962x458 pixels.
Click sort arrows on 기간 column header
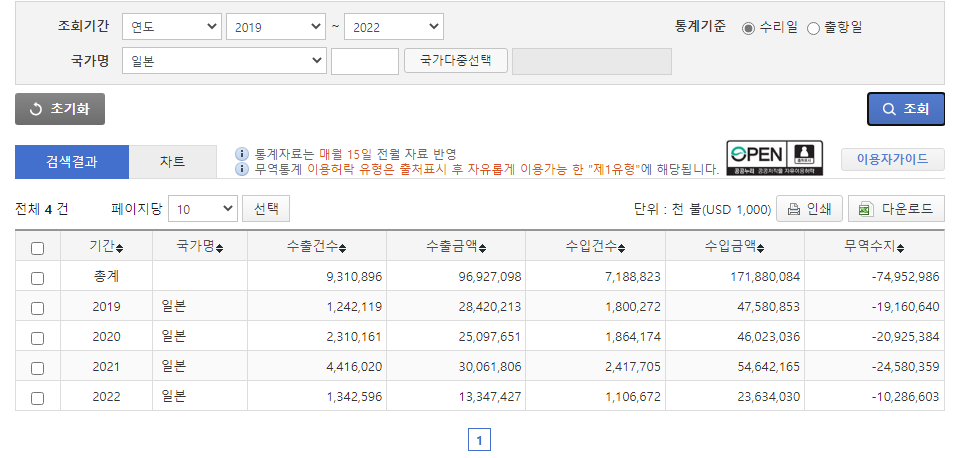[120, 248]
